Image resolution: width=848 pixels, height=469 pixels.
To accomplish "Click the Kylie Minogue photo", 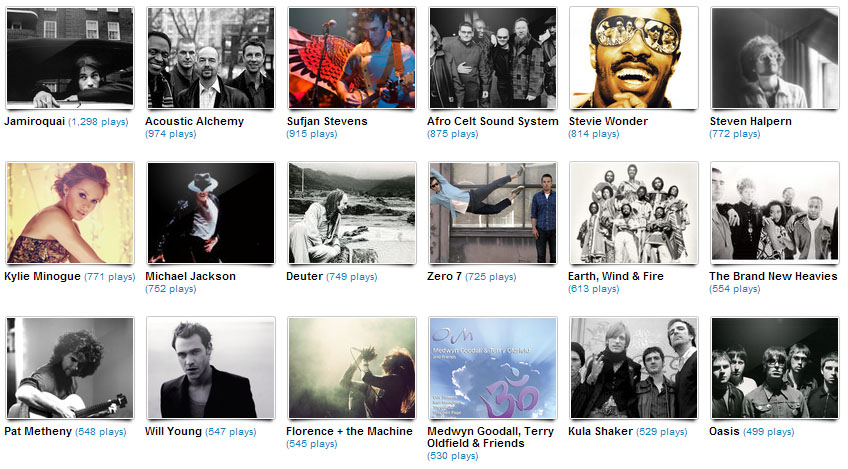I will click(69, 213).
